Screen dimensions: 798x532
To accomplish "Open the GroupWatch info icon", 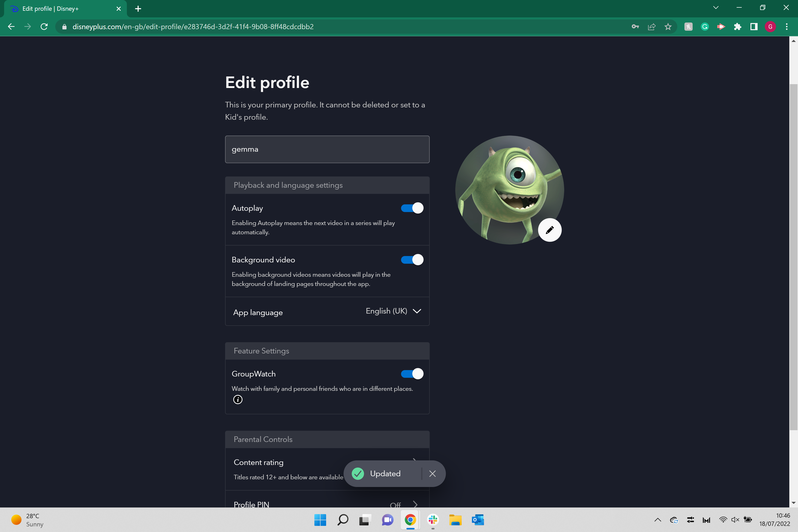I will point(238,399).
